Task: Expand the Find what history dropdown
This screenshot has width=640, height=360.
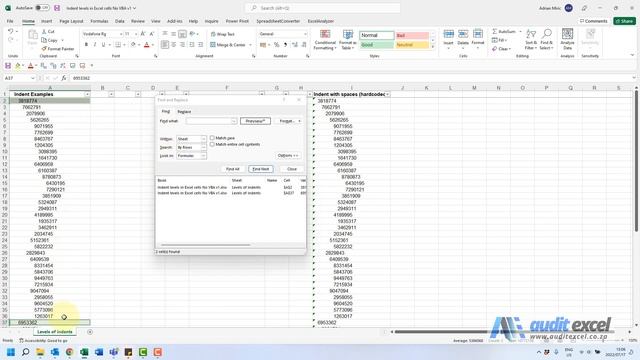Action: (234, 121)
